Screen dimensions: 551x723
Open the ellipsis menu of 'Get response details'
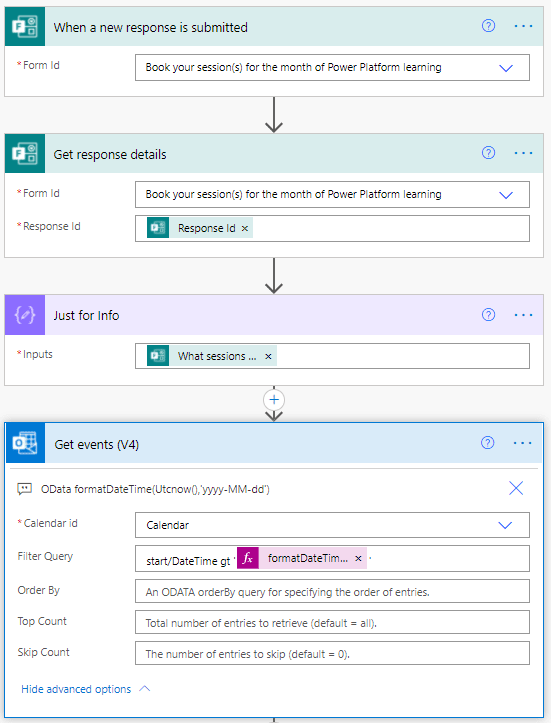tap(523, 153)
